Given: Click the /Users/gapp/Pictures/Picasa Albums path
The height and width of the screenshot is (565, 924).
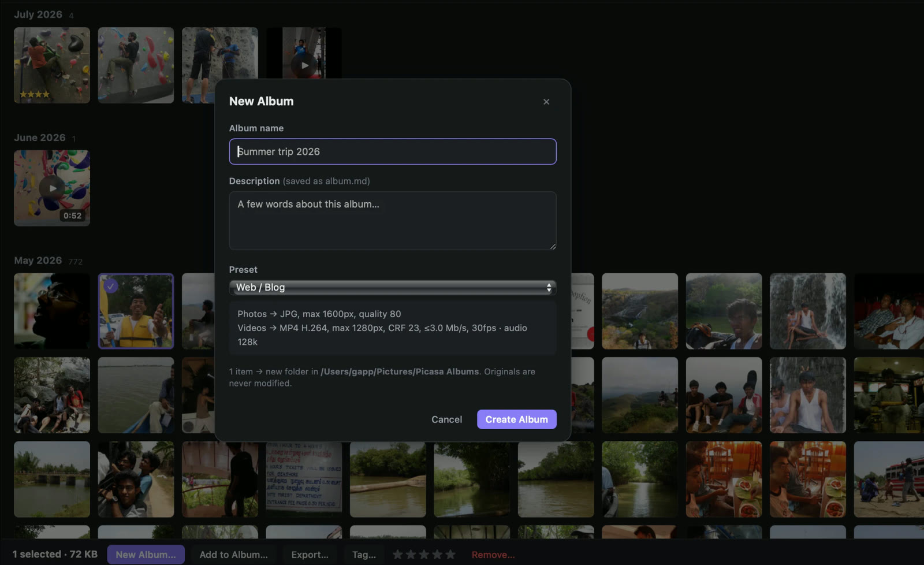Looking at the screenshot, I should [400, 371].
